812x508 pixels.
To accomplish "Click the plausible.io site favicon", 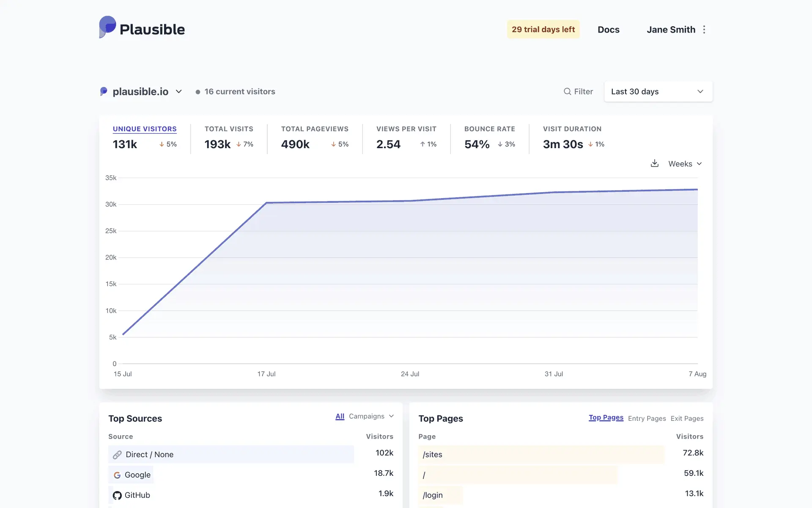I will [104, 91].
